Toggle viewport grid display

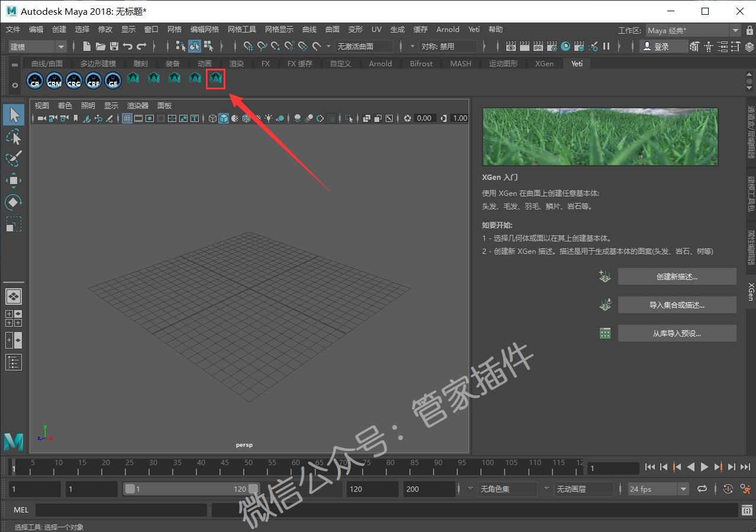pos(127,118)
